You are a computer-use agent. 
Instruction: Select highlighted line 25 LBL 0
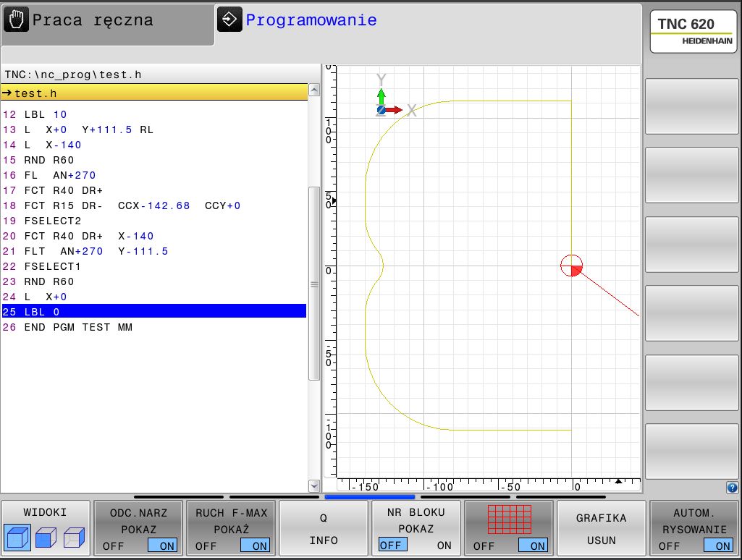[154, 311]
